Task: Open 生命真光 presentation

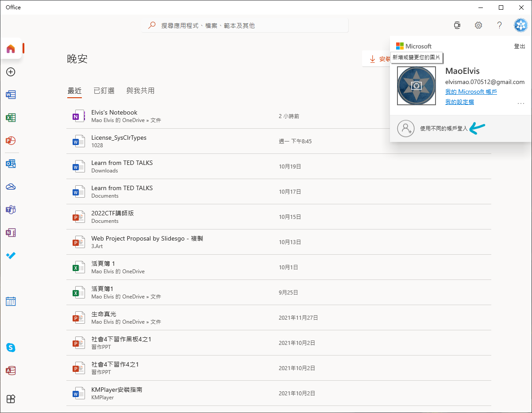Action: [279, 317]
